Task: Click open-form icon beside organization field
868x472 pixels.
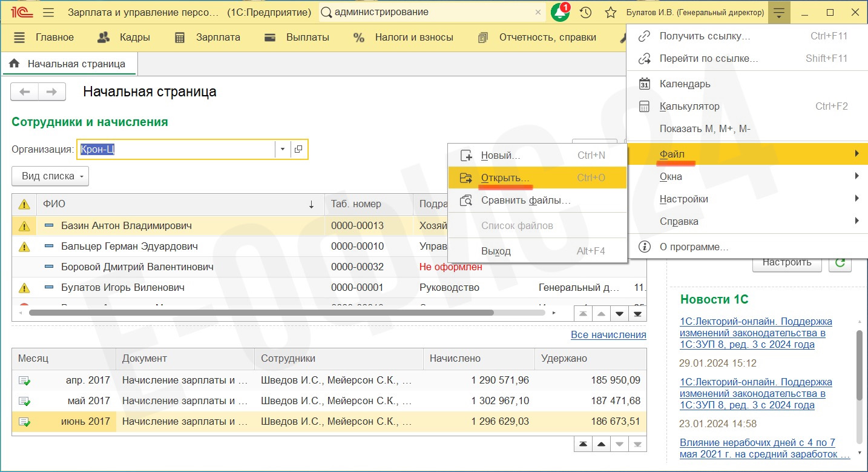Action: click(298, 149)
